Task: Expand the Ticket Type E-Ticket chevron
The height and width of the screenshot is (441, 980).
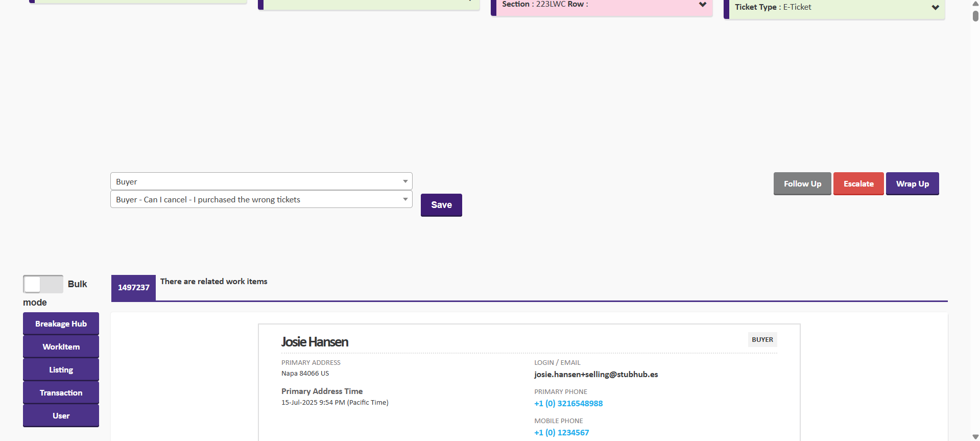Action: [935, 8]
